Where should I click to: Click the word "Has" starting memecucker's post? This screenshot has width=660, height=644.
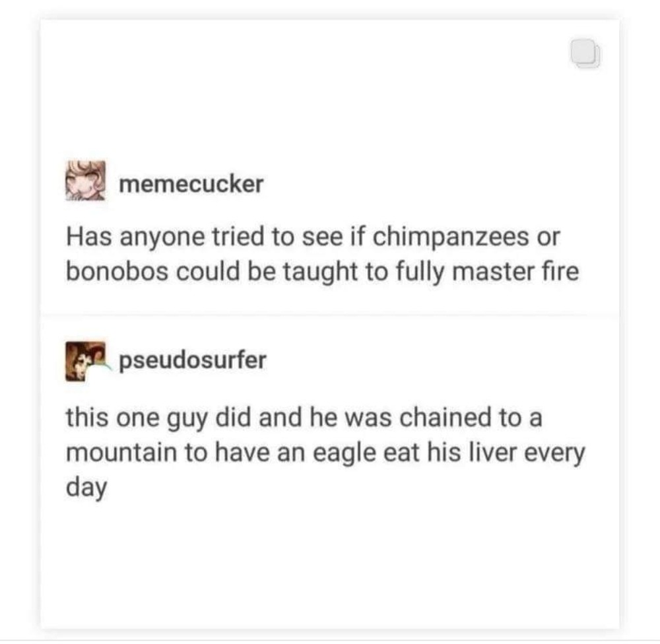(89, 237)
